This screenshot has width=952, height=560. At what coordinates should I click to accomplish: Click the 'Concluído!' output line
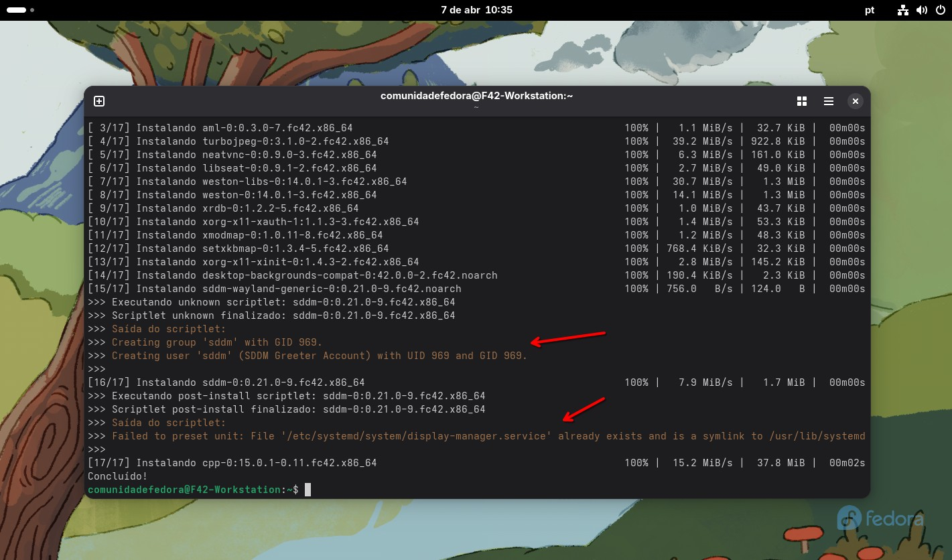tap(118, 476)
